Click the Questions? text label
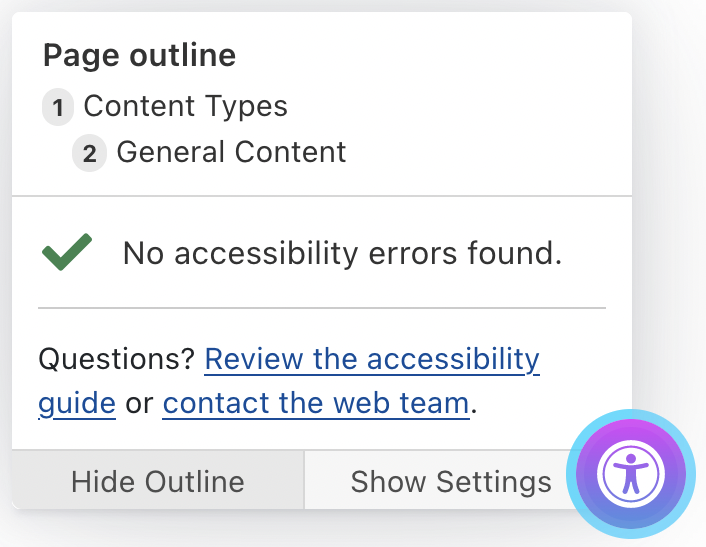The image size is (706, 547). tap(116, 358)
